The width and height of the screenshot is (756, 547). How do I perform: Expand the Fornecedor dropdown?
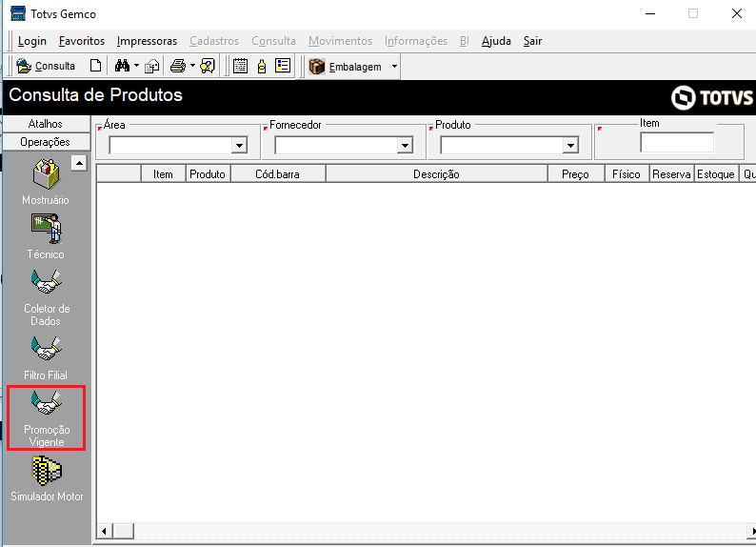point(405,145)
